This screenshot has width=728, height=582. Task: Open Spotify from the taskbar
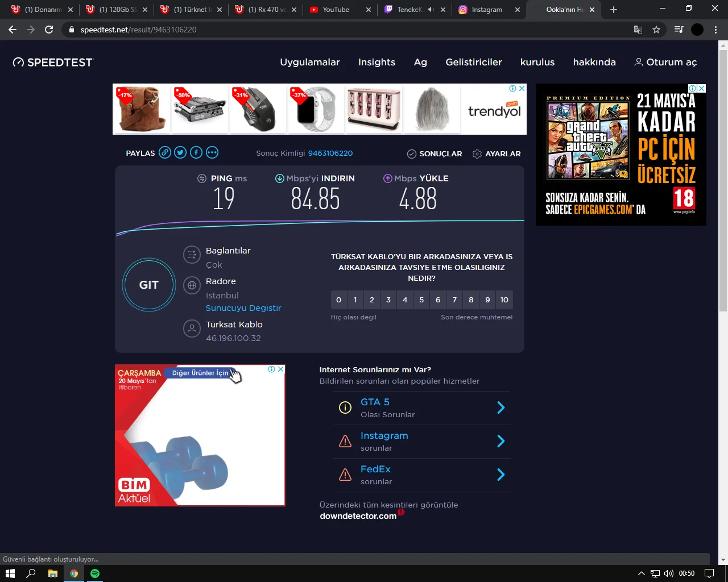tap(95, 573)
